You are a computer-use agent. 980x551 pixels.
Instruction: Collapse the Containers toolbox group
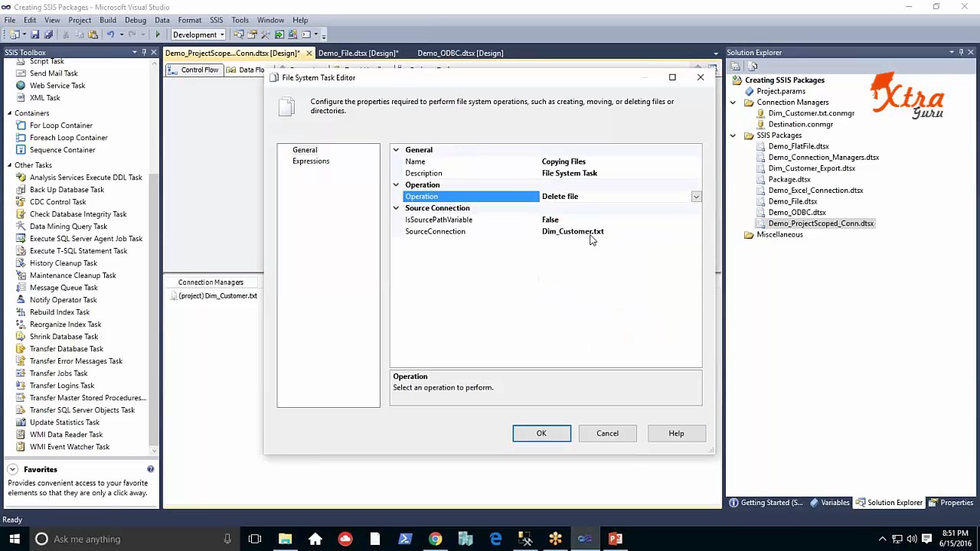(9, 113)
